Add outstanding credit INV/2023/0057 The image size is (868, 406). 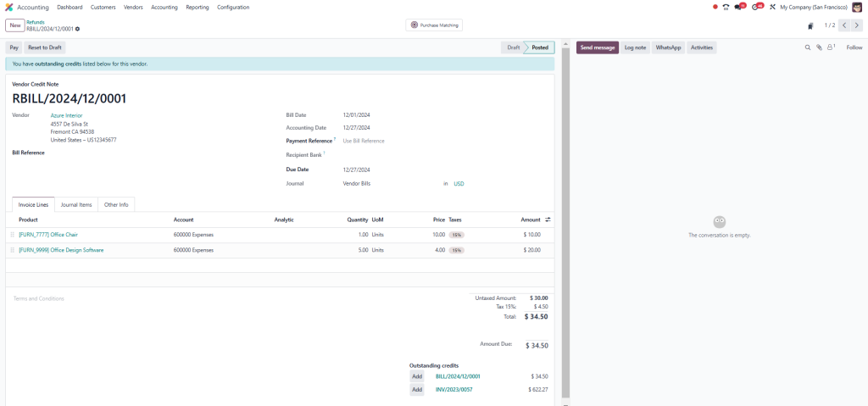pos(417,390)
